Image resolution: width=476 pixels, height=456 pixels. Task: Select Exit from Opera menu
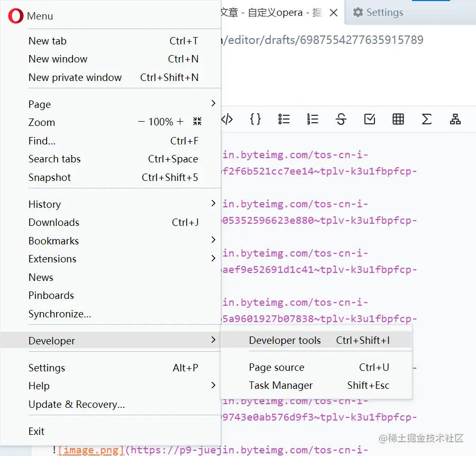[x=111, y=432]
